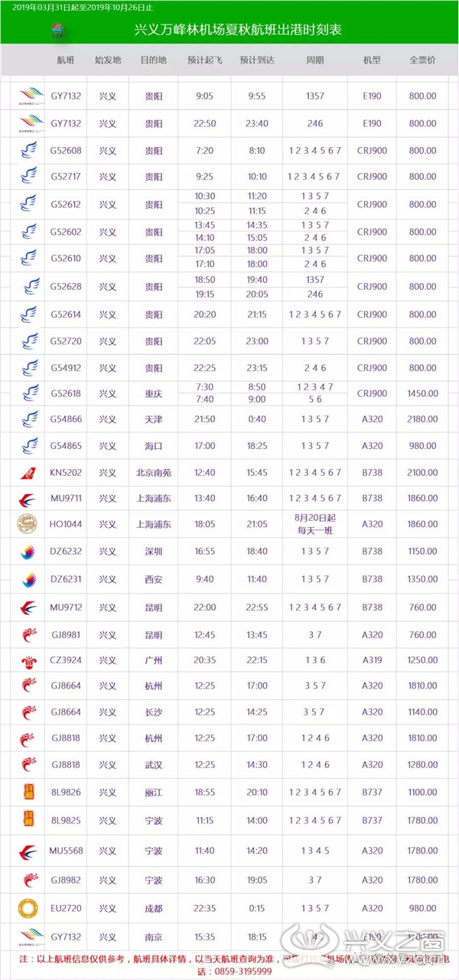Click the airline logo beside flight MU5568

click(x=28, y=851)
